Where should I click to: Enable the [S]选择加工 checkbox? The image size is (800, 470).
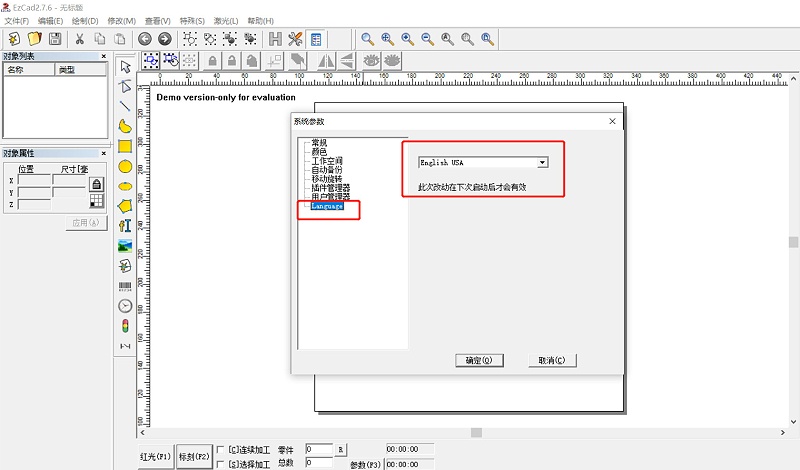[221, 463]
